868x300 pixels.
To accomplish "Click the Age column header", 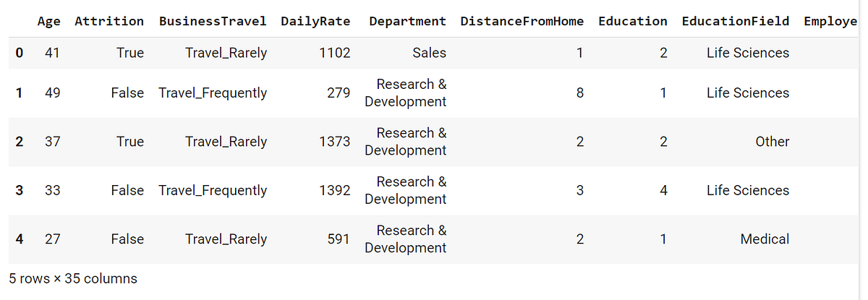I will [49, 21].
